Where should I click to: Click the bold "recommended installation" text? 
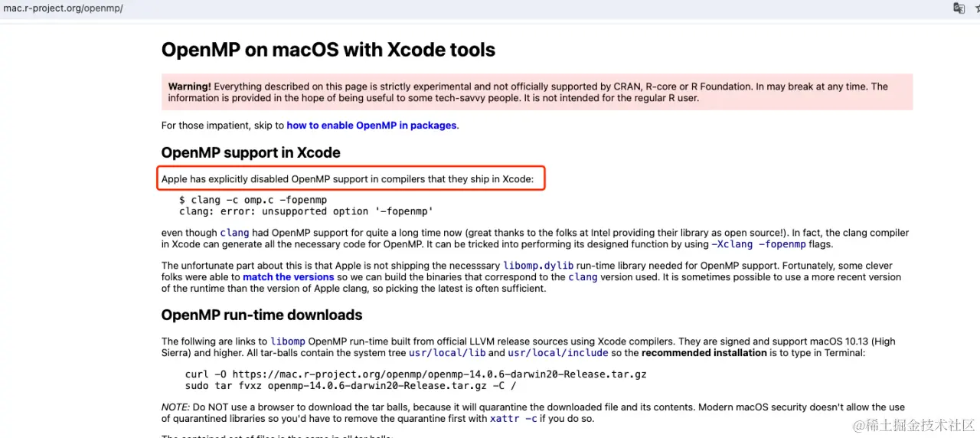[x=704, y=353]
